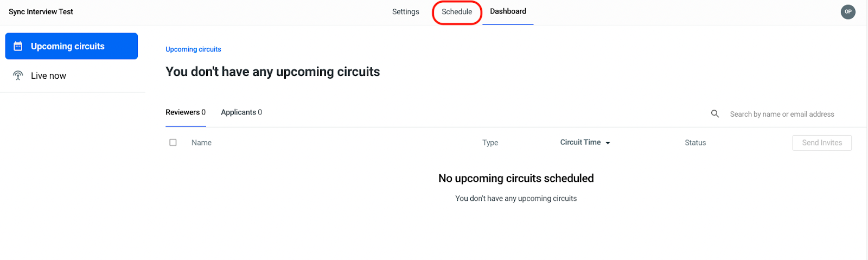Open the Settings tab

tap(406, 11)
